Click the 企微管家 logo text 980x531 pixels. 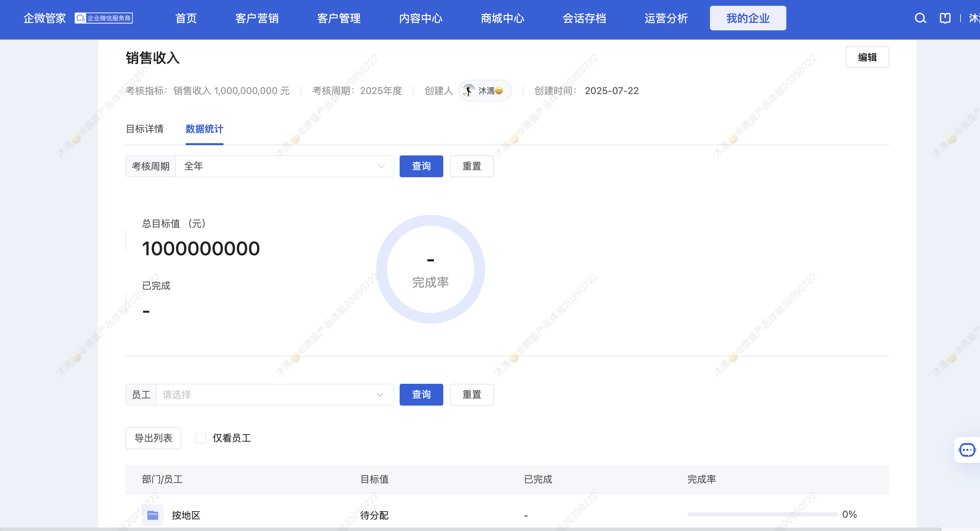click(x=45, y=18)
